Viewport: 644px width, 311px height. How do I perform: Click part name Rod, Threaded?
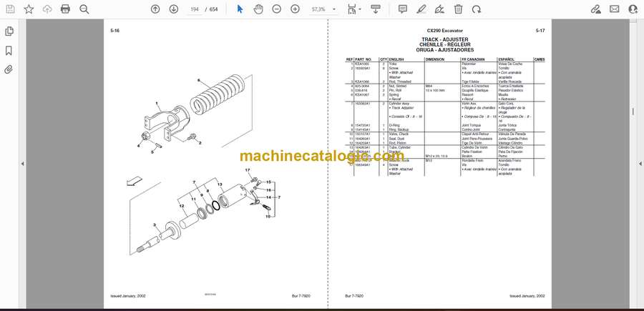(400, 82)
